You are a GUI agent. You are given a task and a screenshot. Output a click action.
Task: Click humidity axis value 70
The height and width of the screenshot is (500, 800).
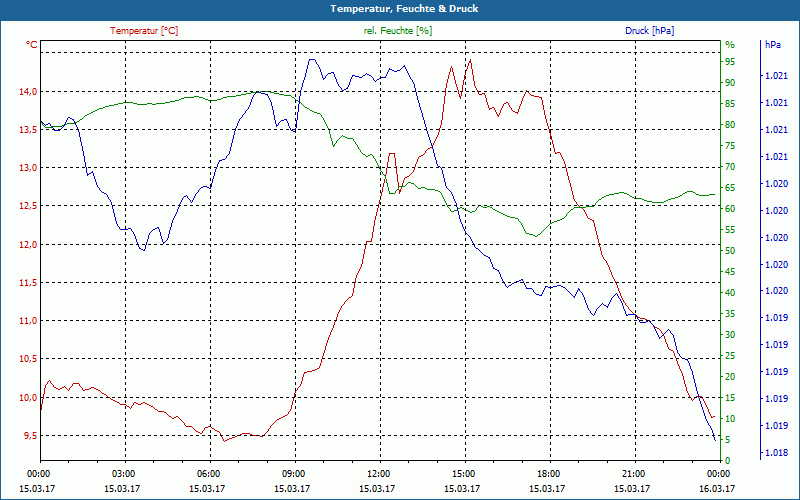[x=730, y=167]
